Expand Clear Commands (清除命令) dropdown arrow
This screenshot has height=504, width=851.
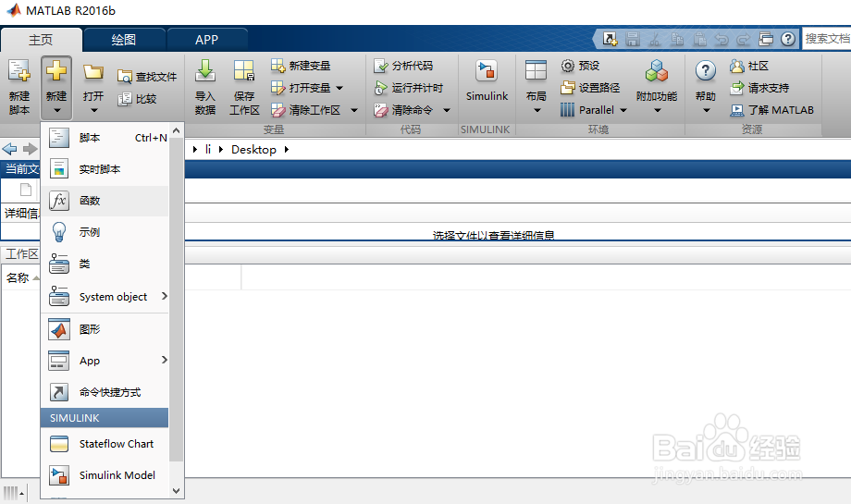[x=447, y=110]
